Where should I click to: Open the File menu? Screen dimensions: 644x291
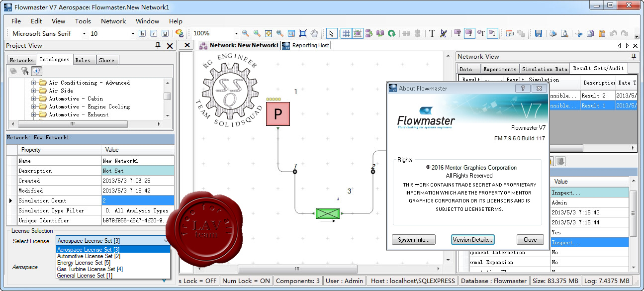[16, 21]
